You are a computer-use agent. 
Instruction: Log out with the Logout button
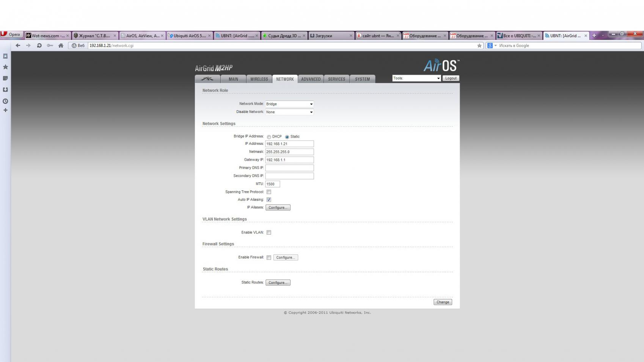coord(451,78)
